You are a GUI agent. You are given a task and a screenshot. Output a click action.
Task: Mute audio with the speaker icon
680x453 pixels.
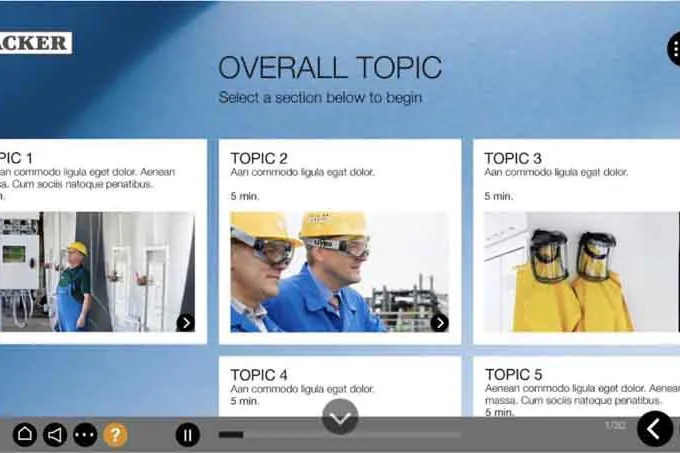55,434
